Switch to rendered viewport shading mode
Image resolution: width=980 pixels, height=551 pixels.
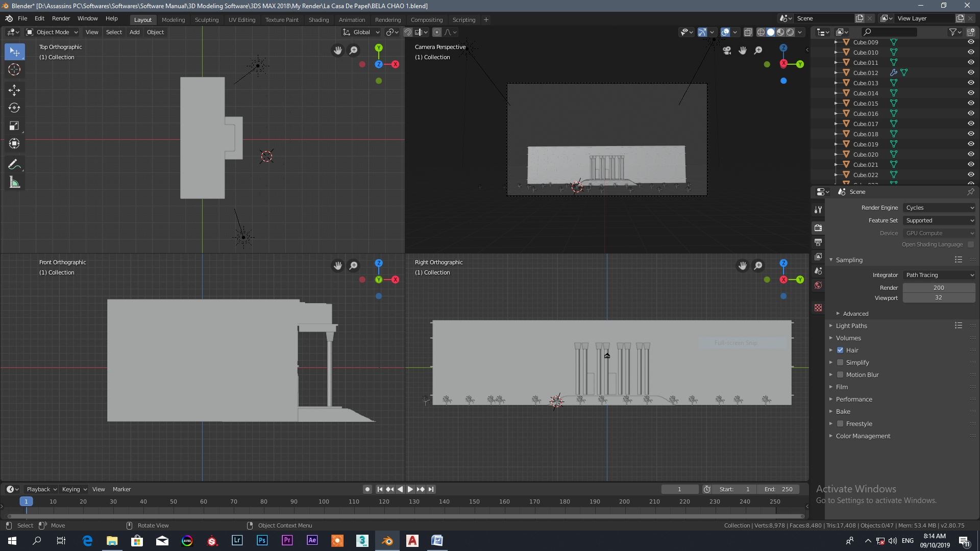790,32
